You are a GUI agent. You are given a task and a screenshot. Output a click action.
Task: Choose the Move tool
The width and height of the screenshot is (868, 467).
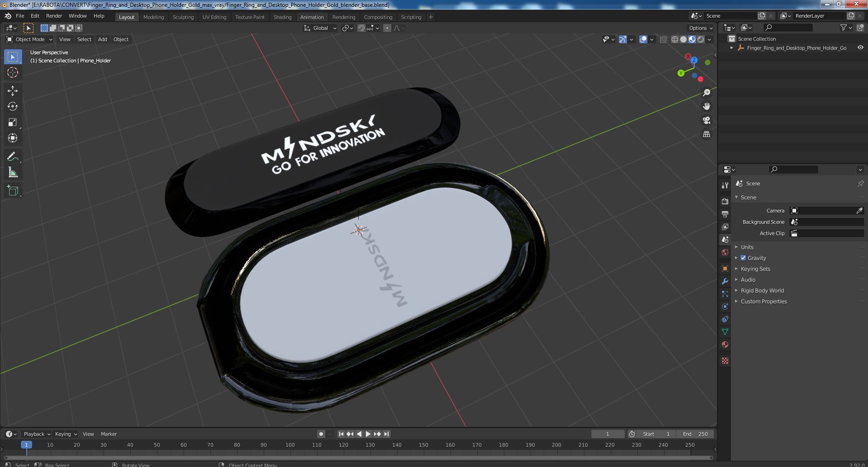(x=13, y=91)
